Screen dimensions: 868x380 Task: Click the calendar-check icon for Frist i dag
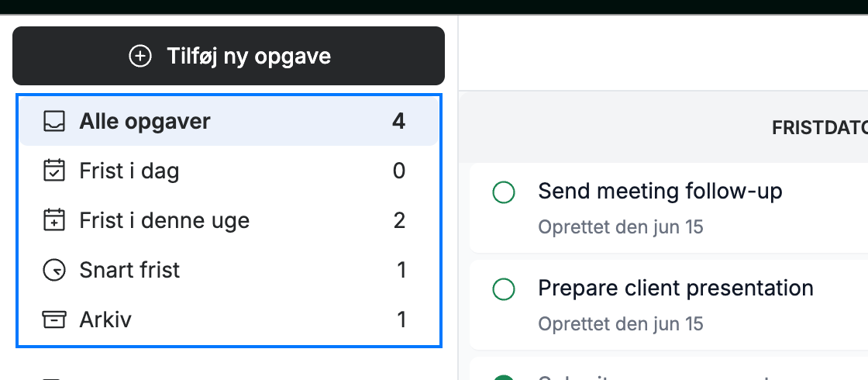[x=54, y=171]
